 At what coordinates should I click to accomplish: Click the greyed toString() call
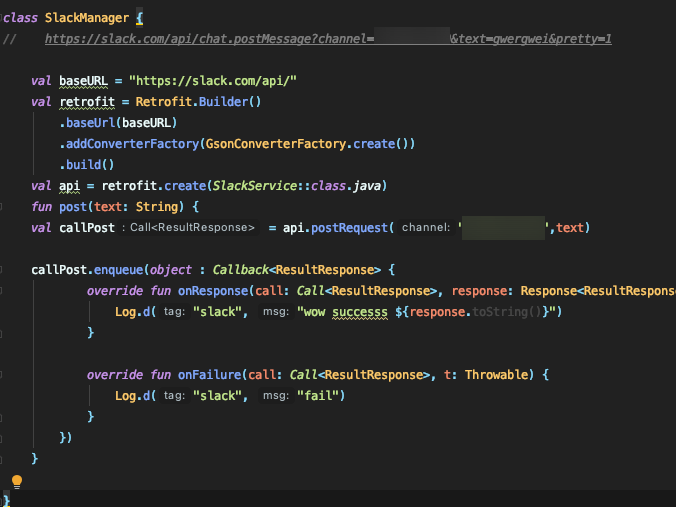[x=507, y=312]
